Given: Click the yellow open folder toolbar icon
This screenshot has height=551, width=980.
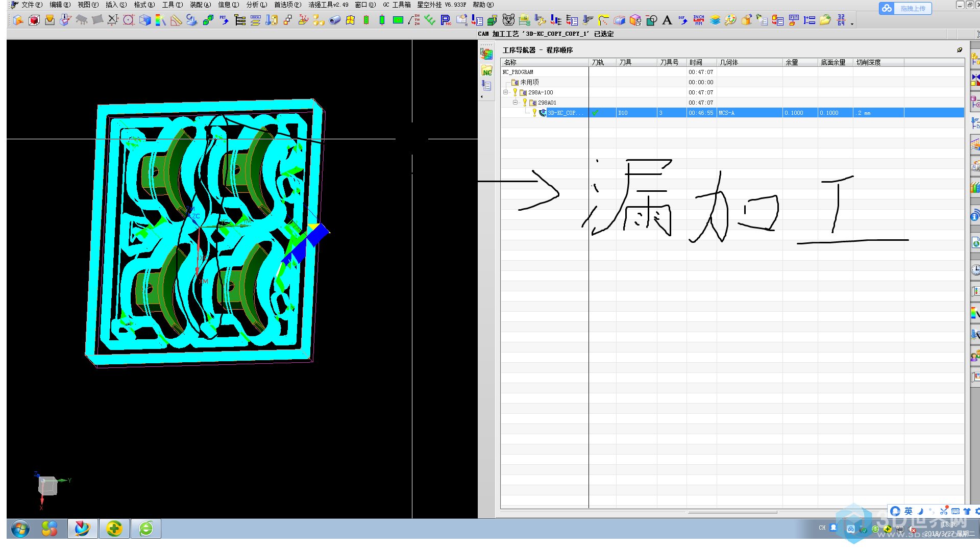Looking at the screenshot, I should point(825,20).
